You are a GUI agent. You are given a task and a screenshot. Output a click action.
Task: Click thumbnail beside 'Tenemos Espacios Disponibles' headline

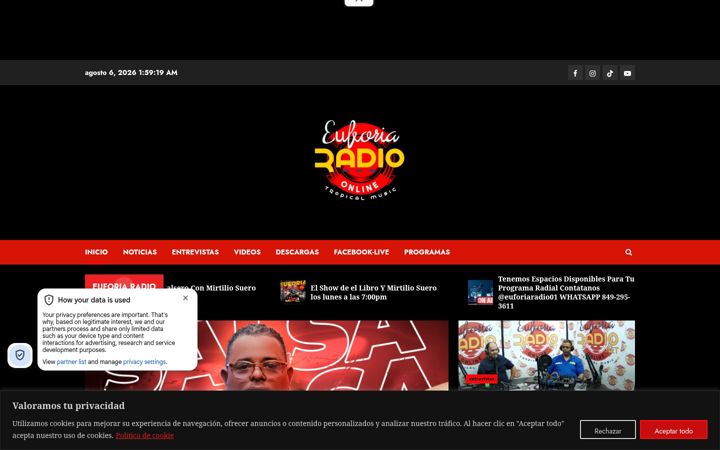(x=480, y=292)
